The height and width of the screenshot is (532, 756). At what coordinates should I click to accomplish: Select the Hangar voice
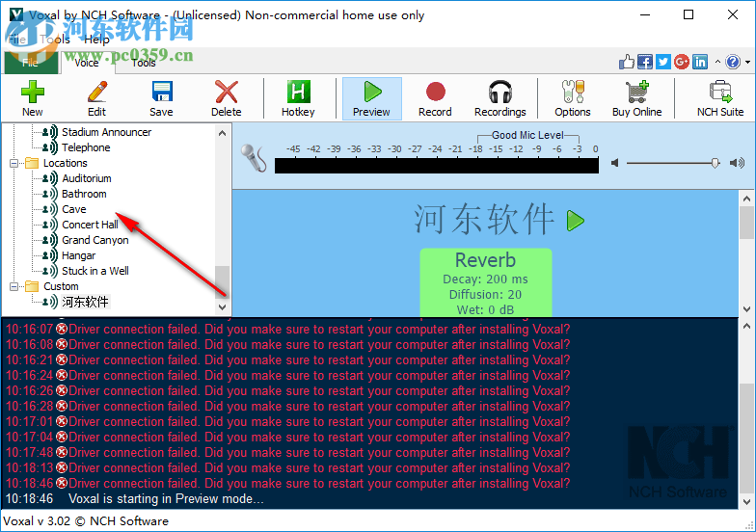click(x=79, y=255)
